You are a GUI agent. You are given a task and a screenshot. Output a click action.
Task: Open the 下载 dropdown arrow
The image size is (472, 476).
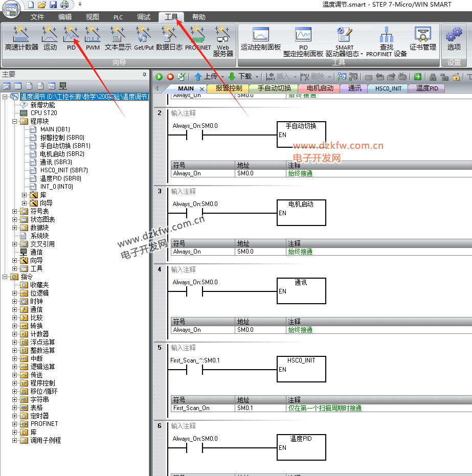257,77
